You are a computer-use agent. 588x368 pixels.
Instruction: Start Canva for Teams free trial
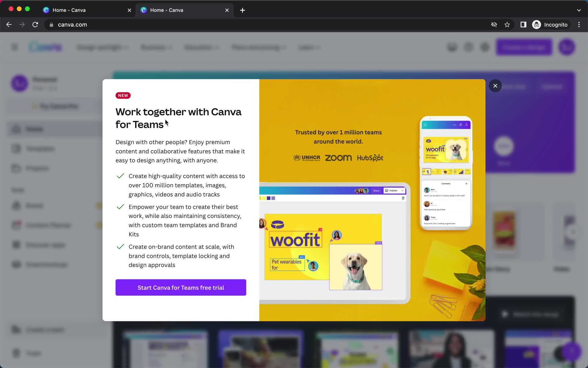181,287
